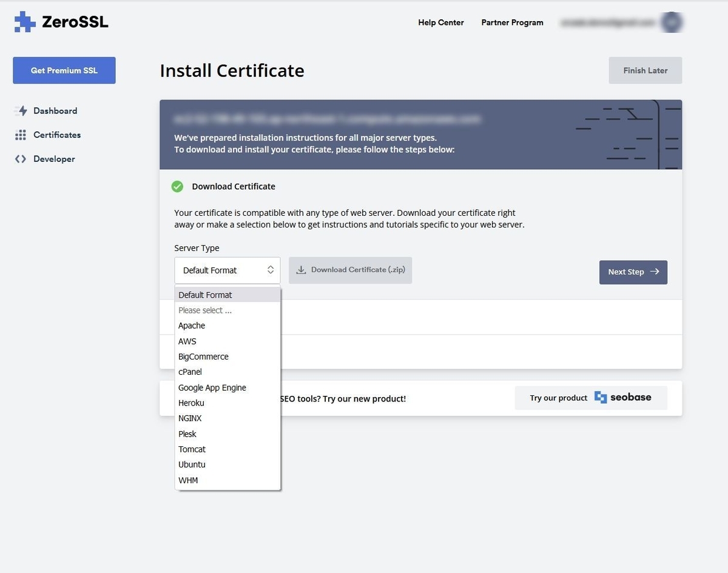
Task: Toggle the Server Type dropdown
Action: pyautogui.click(x=227, y=270)
